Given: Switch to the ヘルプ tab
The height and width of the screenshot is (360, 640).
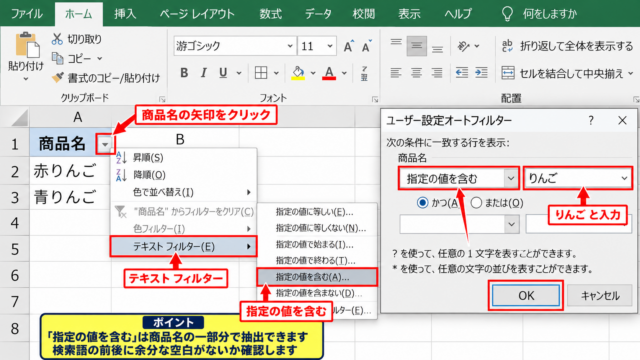Looking at the screenshot, I should [x=458, y=14].
